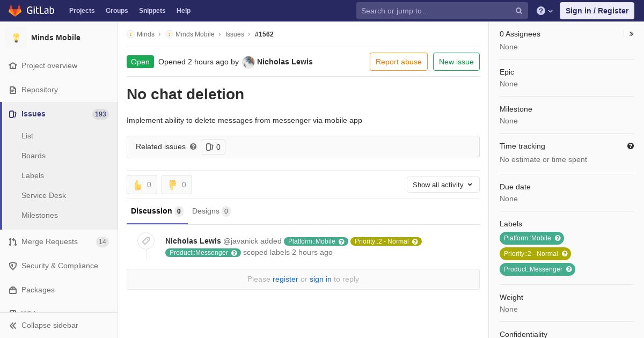Click Related issues help icon
The height and width of the screenshot is (338, 644).
[193, 146]
